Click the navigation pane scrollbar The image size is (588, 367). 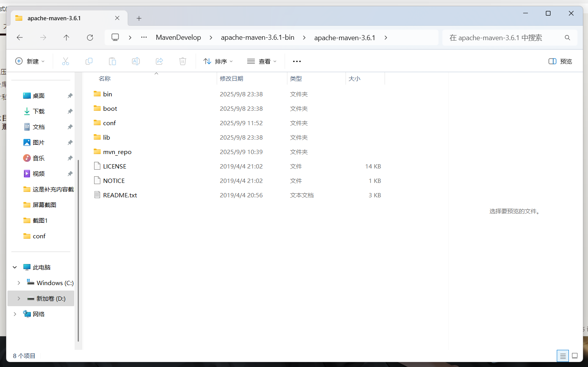(78, 251)
